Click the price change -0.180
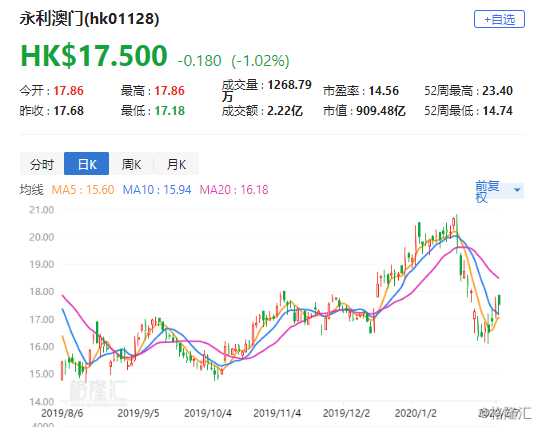 pyautogui.click(x=199, y=61)
